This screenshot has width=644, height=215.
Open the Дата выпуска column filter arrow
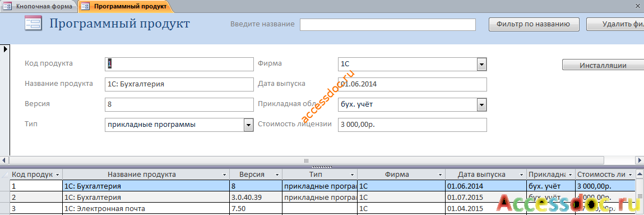click(x=521, y=175)
